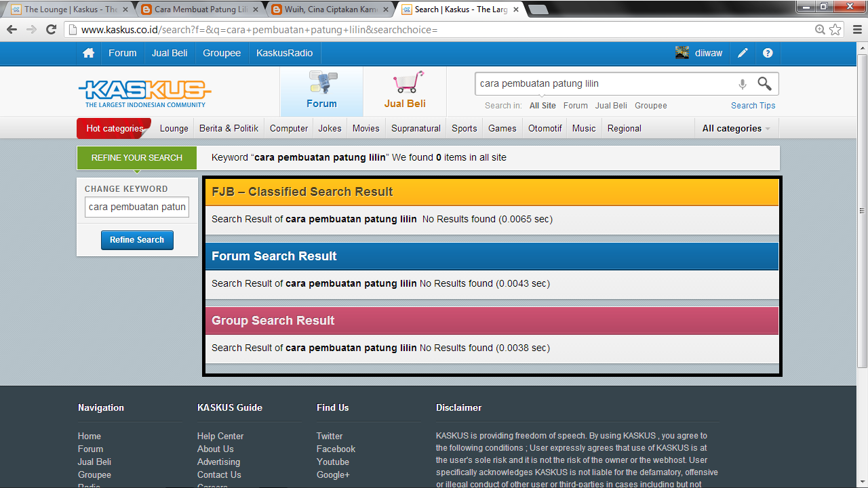Image resolution: width=868 pixels, height=488 pixels.
Task: Click the page vertical scrollbar thumb
Action: (x=862, y=210)
